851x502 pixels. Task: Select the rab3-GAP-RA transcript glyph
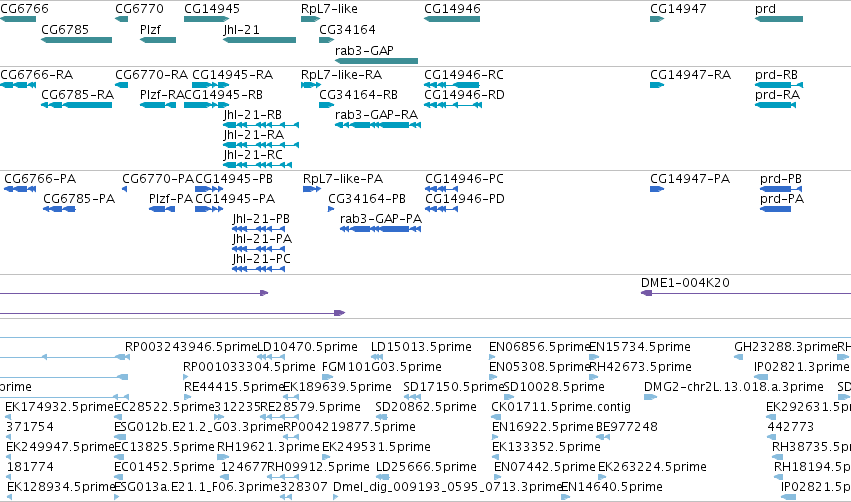pyautogui.click(x=378, y=125)
